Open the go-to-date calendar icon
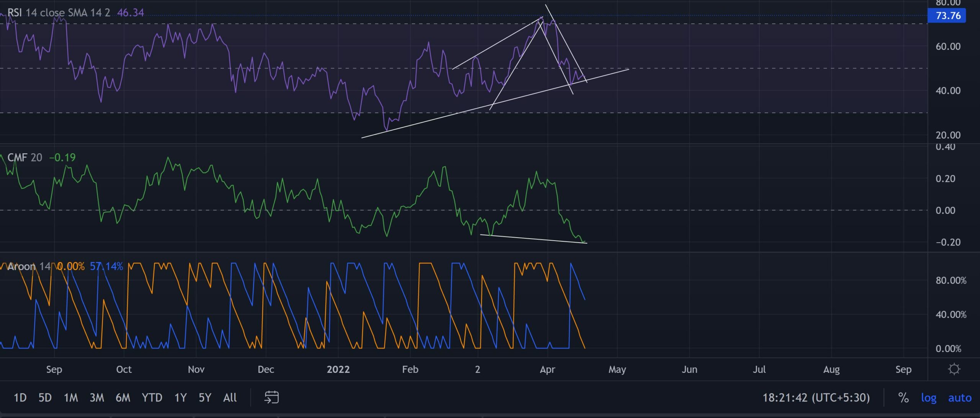This screenshot has width=980, height=418. click(271, 397)
